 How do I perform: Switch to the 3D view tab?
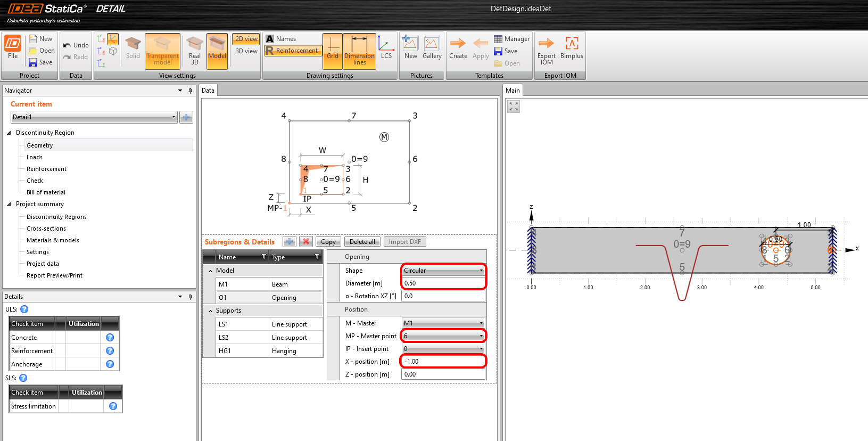tap(246, 51)
